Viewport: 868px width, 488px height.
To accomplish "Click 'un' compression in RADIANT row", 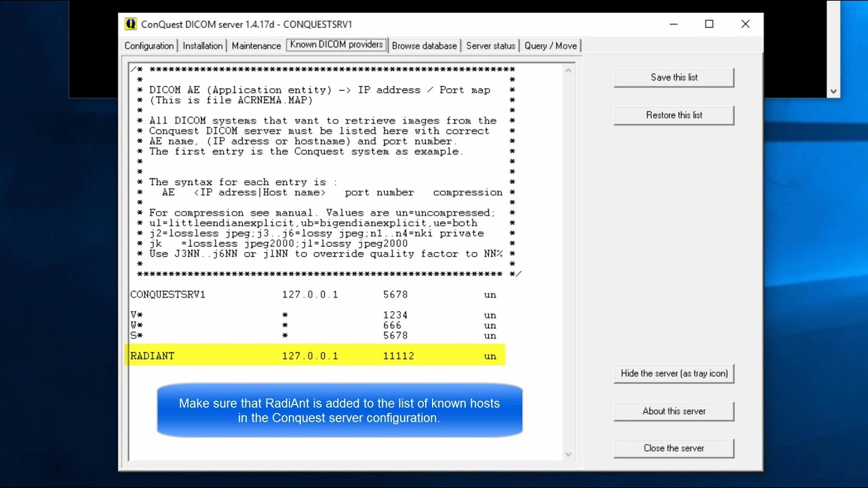I will click(490, 356).
